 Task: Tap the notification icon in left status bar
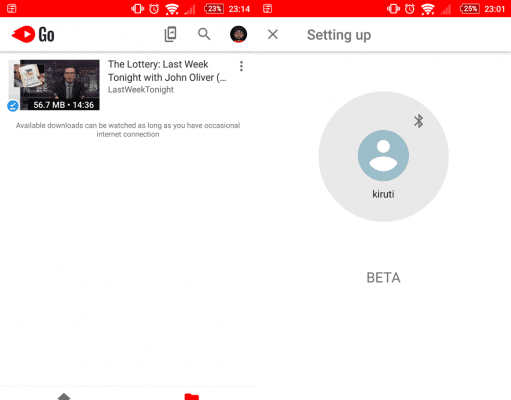pyautogui.click(x=12, y=9)
